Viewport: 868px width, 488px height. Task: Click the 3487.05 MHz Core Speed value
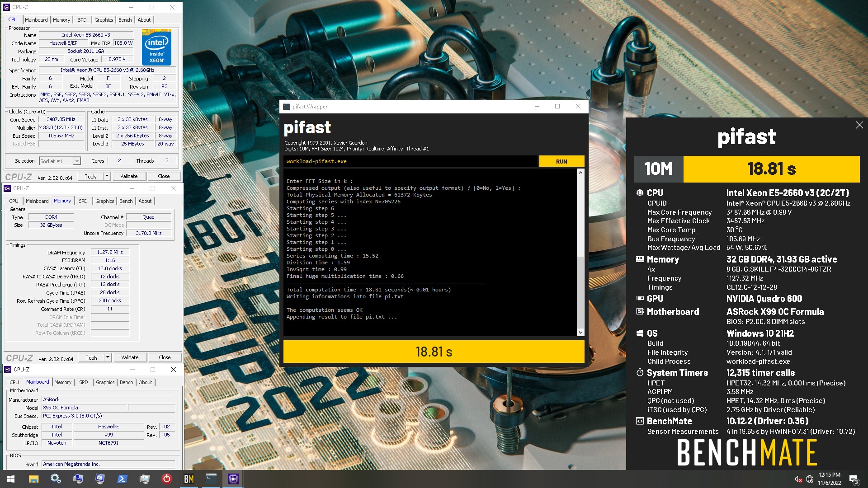point(61,120)
